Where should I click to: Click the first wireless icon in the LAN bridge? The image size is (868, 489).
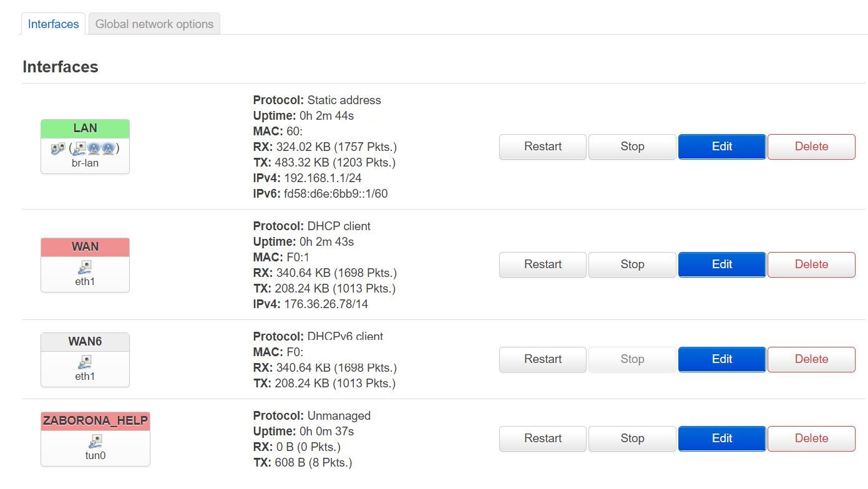[94, 148]
